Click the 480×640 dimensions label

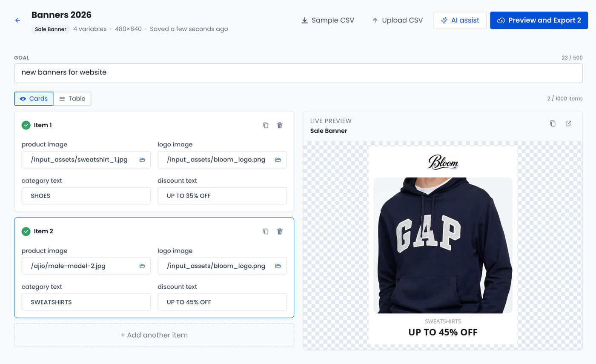pos(128,29)
